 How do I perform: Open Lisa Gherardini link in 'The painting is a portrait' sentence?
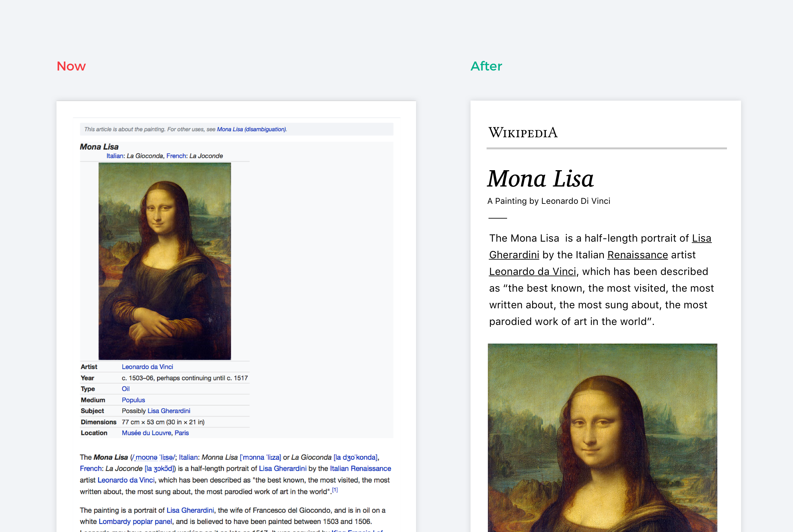pos(190,510)
